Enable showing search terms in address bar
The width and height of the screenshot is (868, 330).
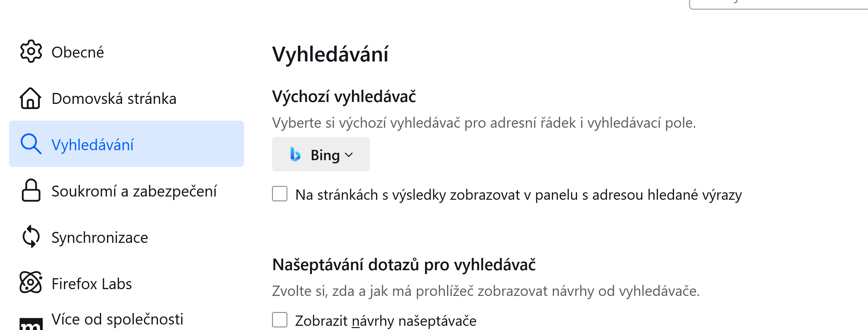point(280,194)
